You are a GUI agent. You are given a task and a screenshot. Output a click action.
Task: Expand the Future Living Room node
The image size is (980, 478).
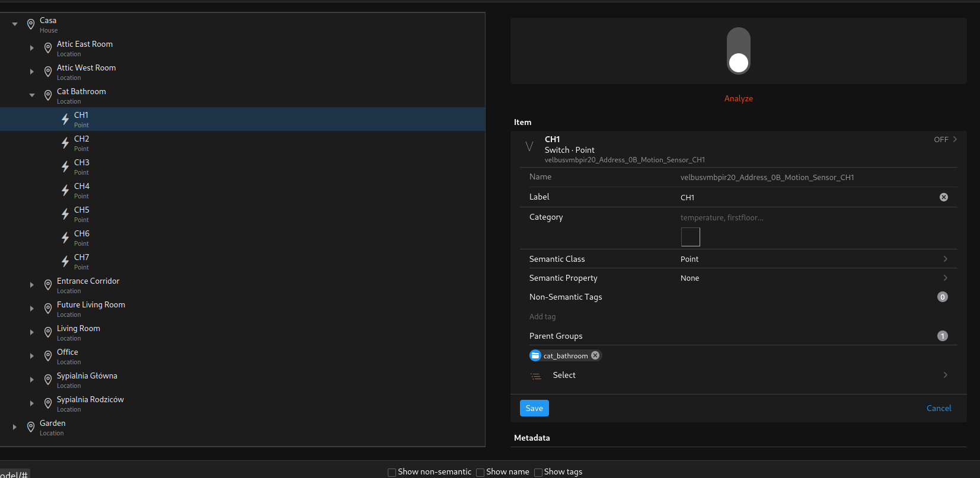32,309
